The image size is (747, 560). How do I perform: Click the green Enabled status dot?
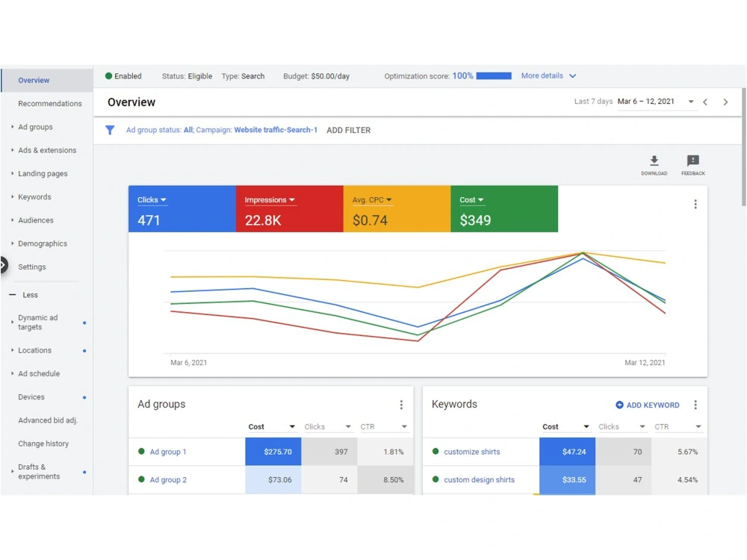click(x=108, y=75)
